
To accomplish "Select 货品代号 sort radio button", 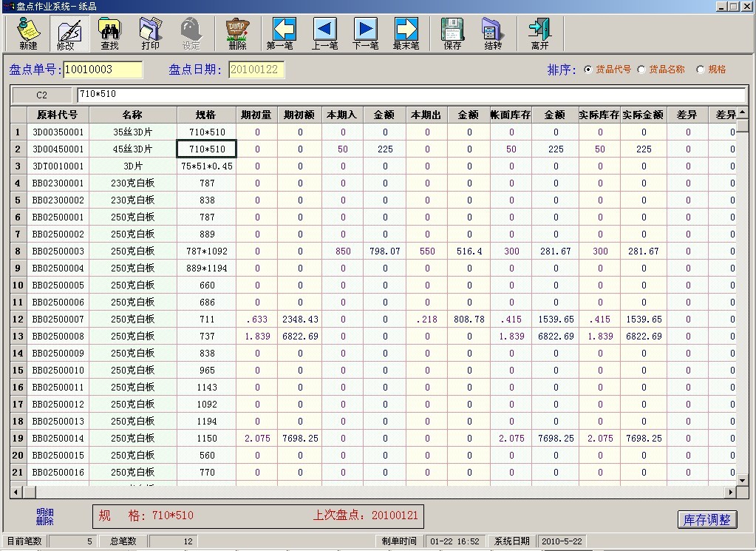I will click(x=588, y=70).
